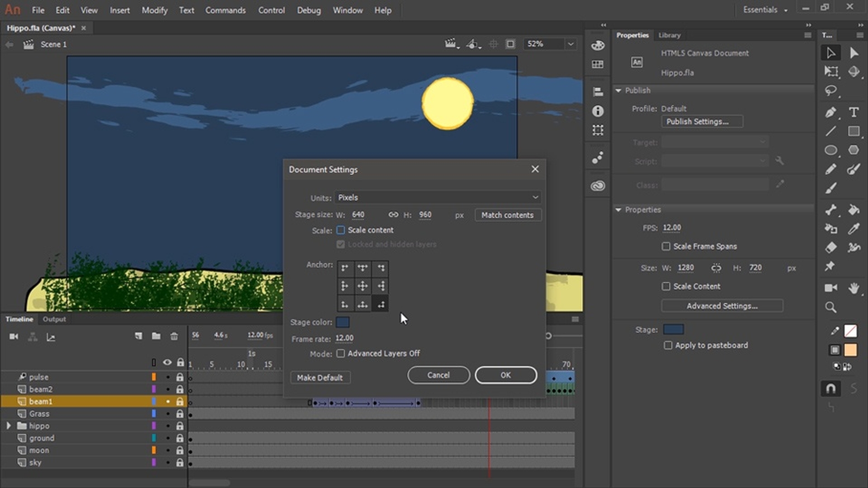Screen dimensions: 868x488
Task: Switch to the Output tab
Action: 54,319
